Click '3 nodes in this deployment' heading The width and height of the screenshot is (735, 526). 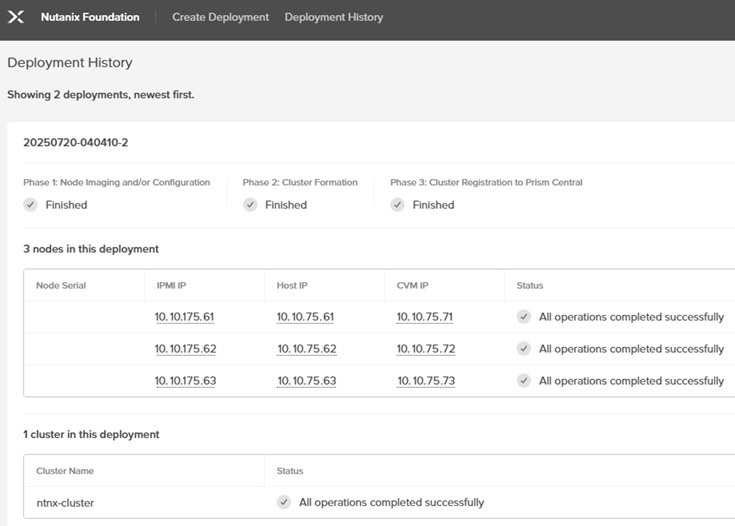(91, 249)
